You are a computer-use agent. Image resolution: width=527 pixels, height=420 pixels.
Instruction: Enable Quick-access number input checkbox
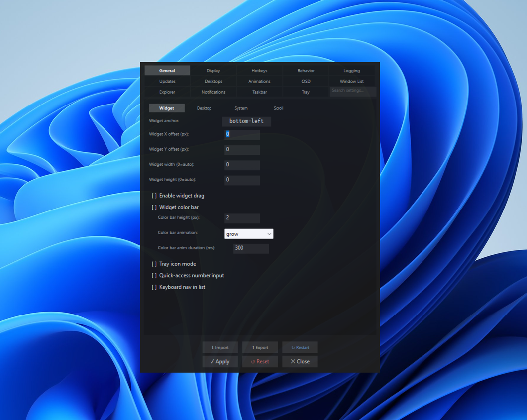click(x=188, y=276)
